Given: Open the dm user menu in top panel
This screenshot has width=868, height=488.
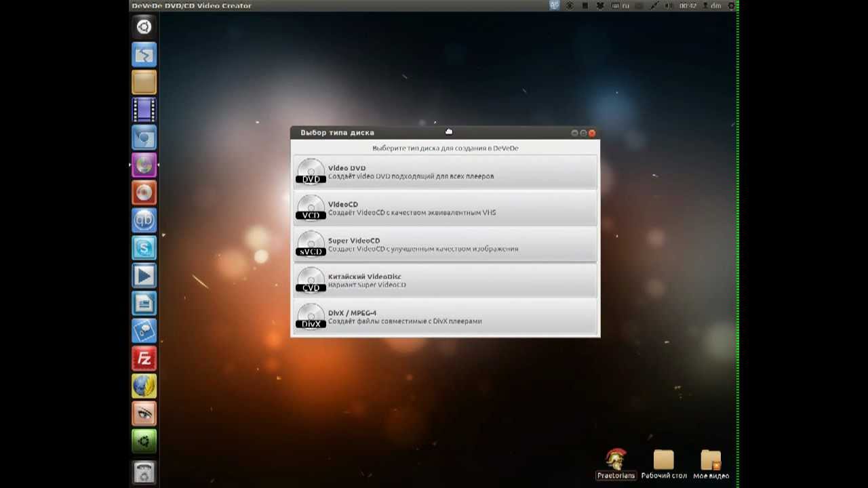Looking at the screenshot, I should pyautogui.click(x=713, y=5).
